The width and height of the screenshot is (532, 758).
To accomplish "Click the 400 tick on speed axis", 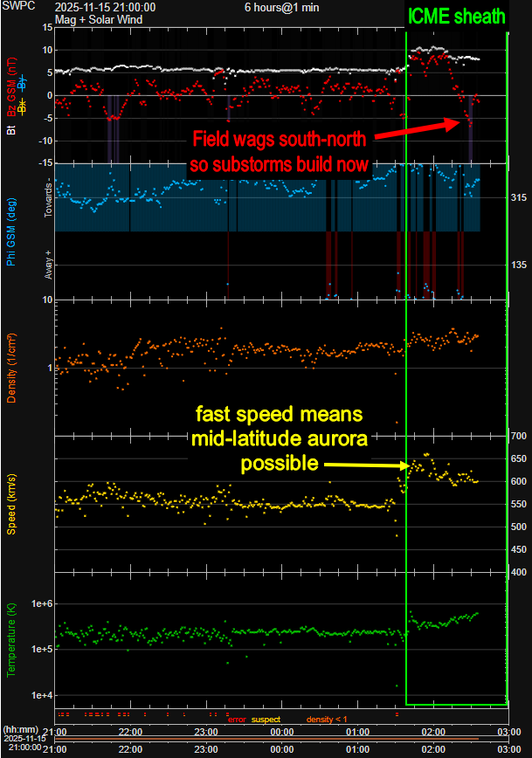I will tap(519, 572).
